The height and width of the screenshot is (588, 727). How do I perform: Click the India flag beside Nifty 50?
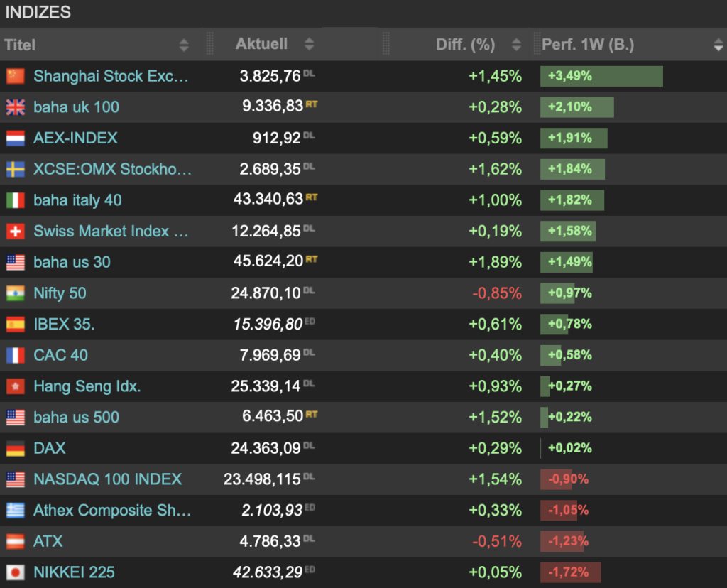(16, 293)
